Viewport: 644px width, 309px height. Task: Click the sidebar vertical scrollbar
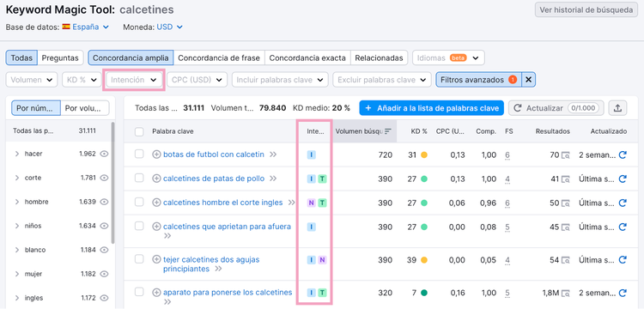pos(113,183)
